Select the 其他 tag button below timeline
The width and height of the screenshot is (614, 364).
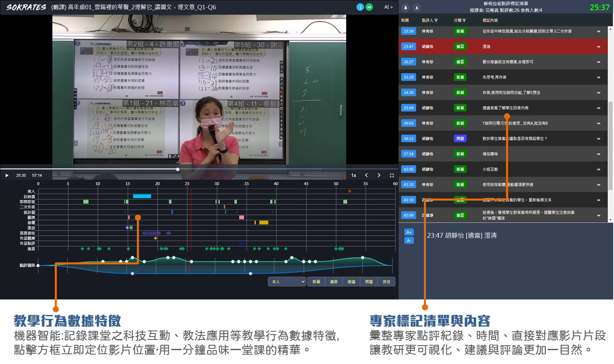coord(386,281)
